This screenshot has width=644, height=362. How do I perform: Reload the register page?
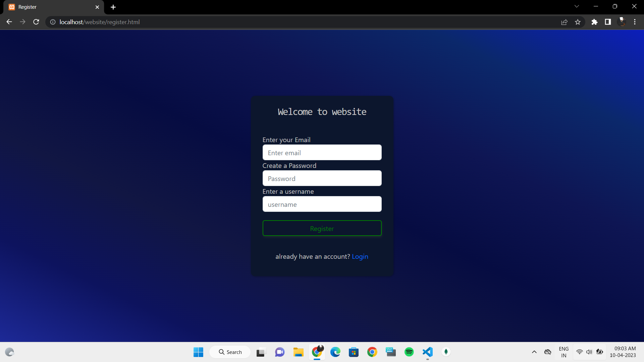pos(36,22)
